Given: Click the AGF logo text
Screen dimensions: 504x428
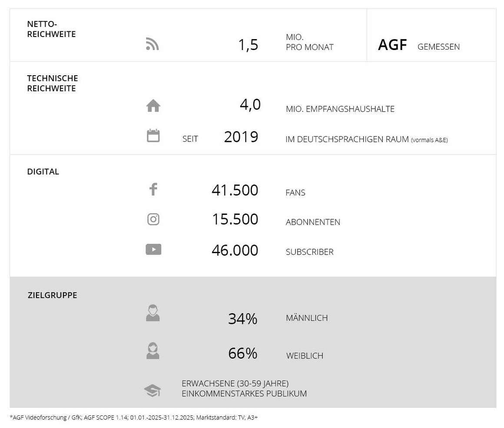Looking at the screenshot, I should (392, 45).
